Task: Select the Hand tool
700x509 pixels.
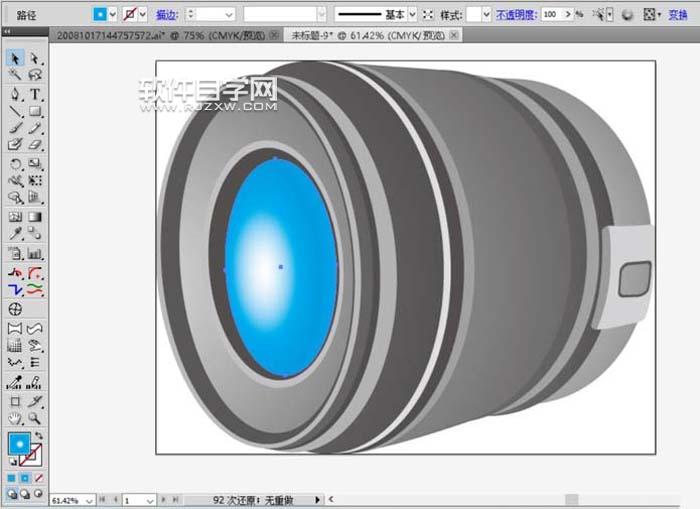Action: coord(16,417)
